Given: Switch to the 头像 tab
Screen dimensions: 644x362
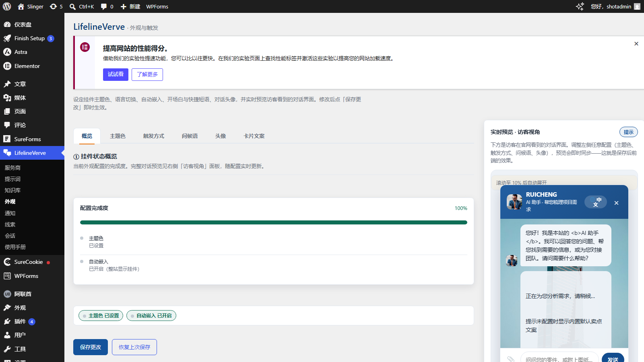Looking at the screenshot, I should coord(221,136).
